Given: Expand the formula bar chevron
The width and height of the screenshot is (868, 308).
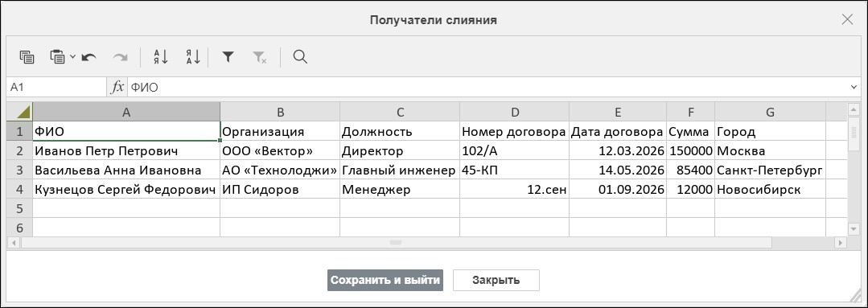Looking at the screenshot, I should (854, 88).
